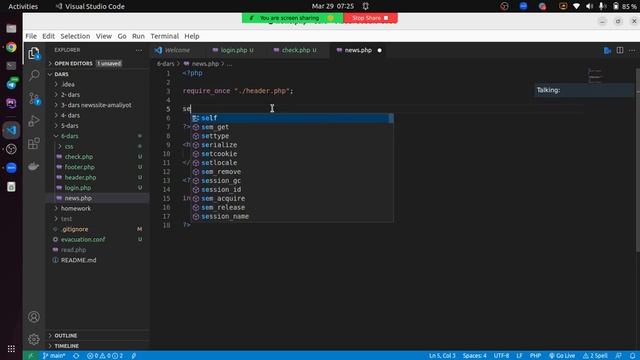Image resolution: width=640 pixels, height=360 pixels.
Task: Open header.php in the explorer
Action: click(80, 177)
